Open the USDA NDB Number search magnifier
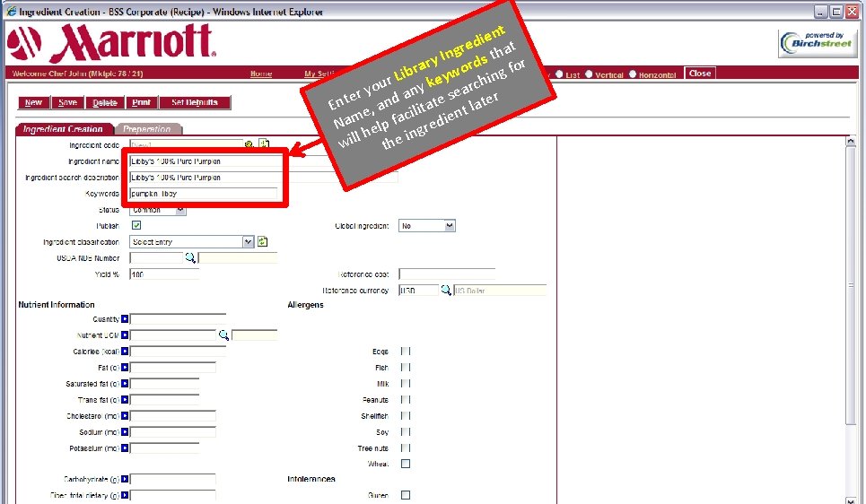This screenshot has width=866, height=504. 190,257
